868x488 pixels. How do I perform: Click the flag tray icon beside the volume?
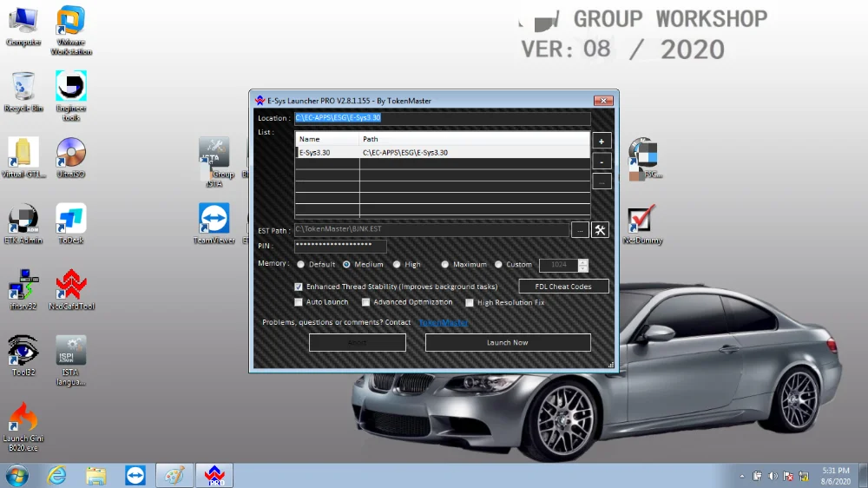788,477
